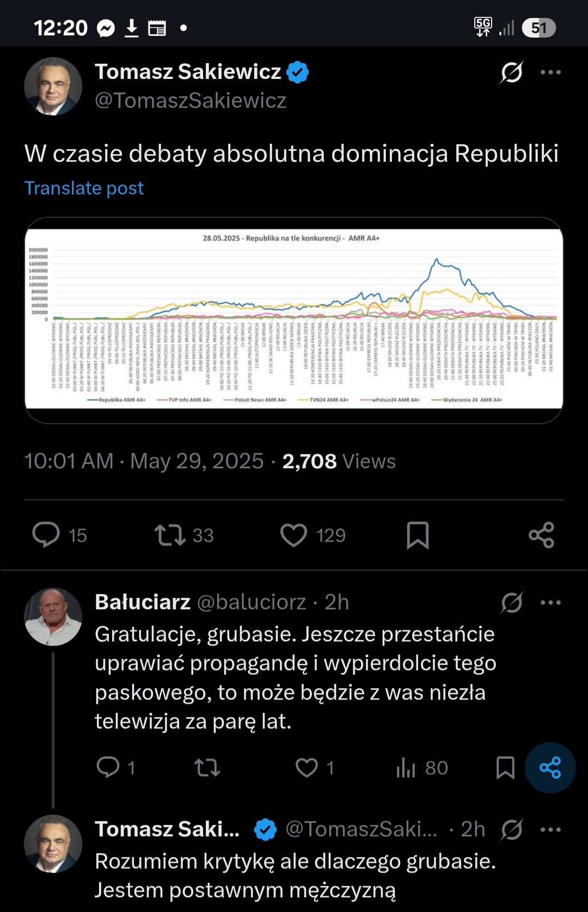This screenshot has width=588, height=912.
Task: Reply to Bałuciarz's comment
Action: tap(108, 768)
